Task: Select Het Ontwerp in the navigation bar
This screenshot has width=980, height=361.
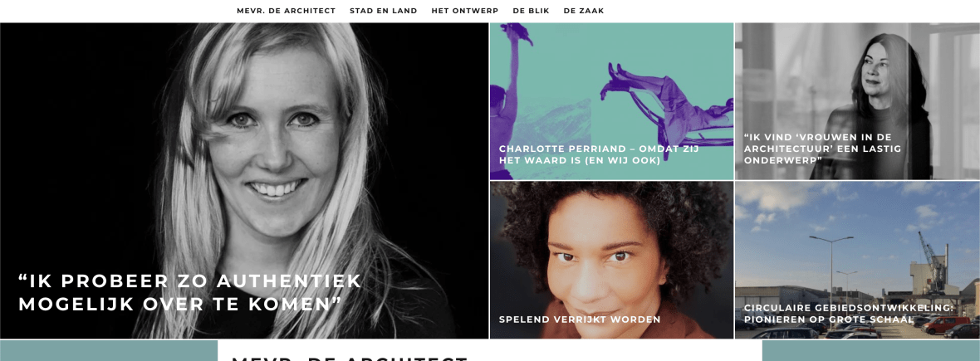Action: [x=464, y=11]
